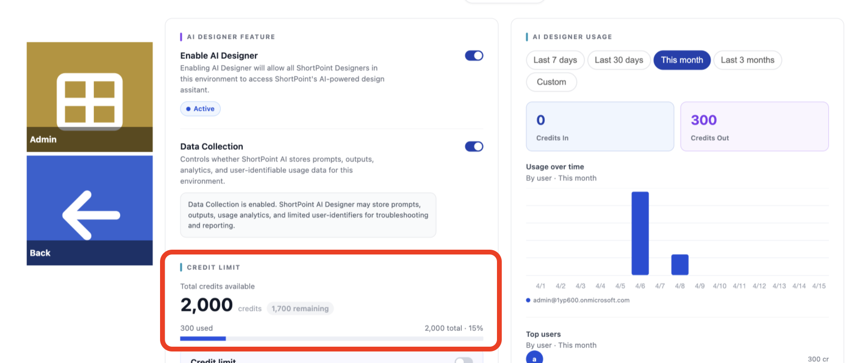Click the Back arrow tile
The image size is (868, 363).
click(x=90, y=210)
